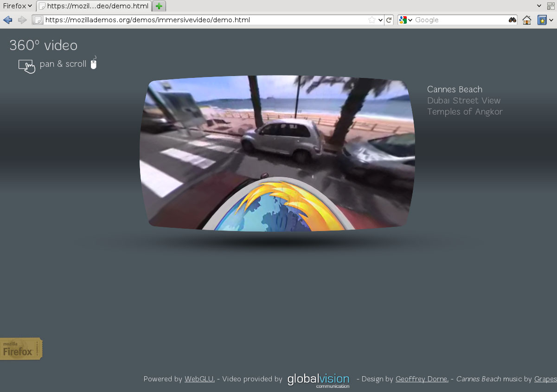Screen dimensions: 557x392
Task: Open the search engine selector dropdown
Action: coord(410,20)
